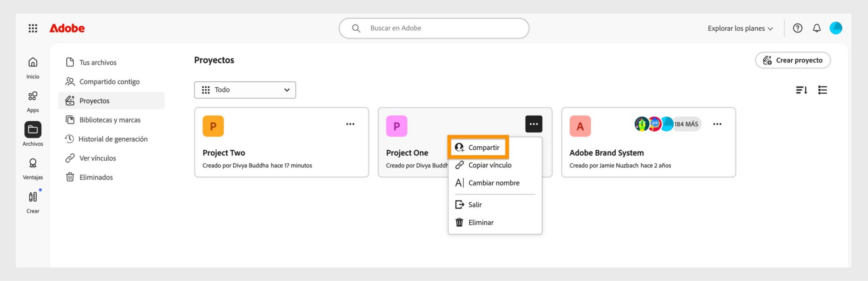Open Crear in left rail

click(x=33, y=202)
